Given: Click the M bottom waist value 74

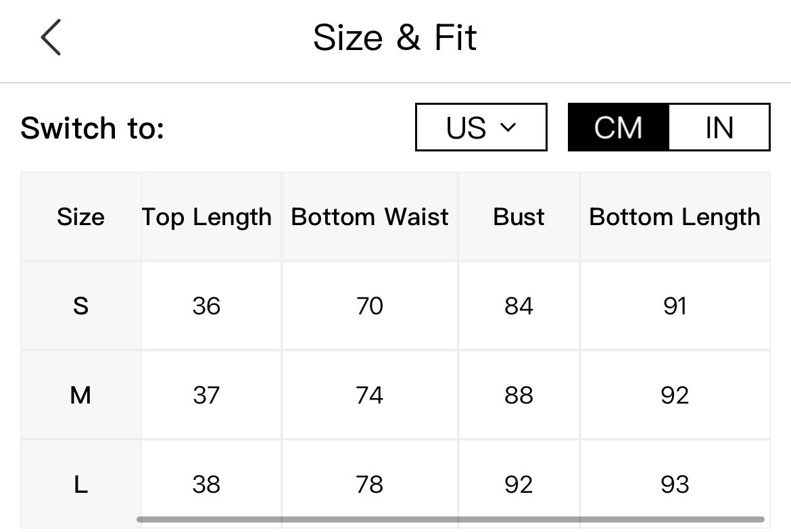Looking at the screenshot, I should 370,395.
